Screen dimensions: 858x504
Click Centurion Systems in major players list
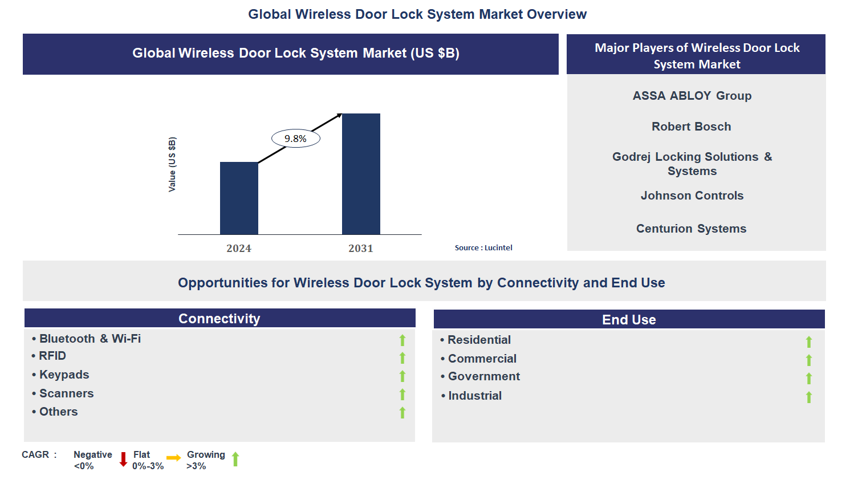point(691,229)
